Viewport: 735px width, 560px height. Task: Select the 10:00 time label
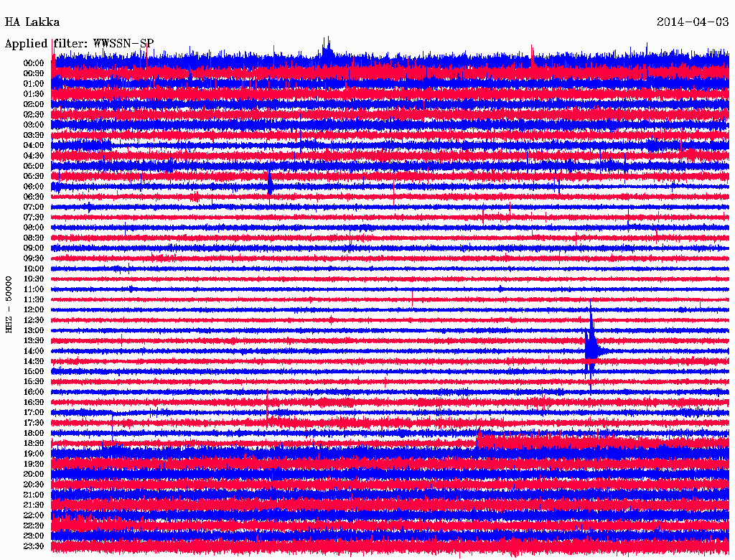click(34, 269)
